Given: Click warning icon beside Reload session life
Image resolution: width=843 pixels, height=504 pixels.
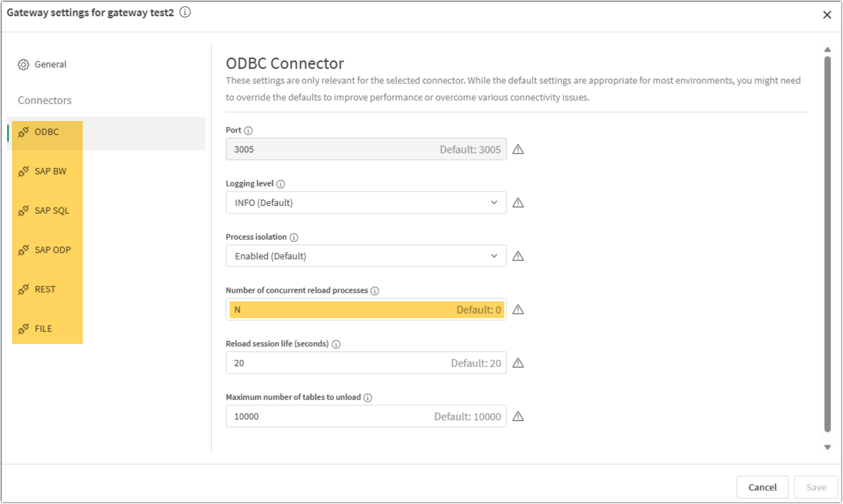Looking at the screenshot, I should click(x=518, y=363).
